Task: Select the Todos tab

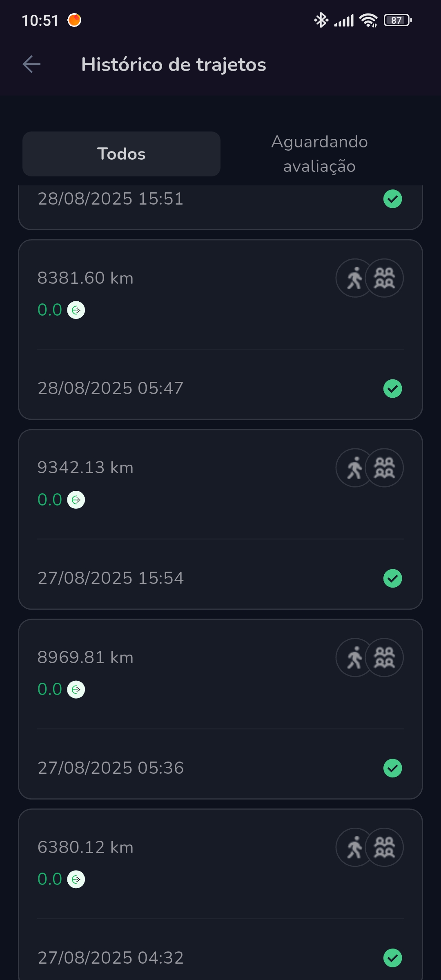Action: tap(121, 154)
